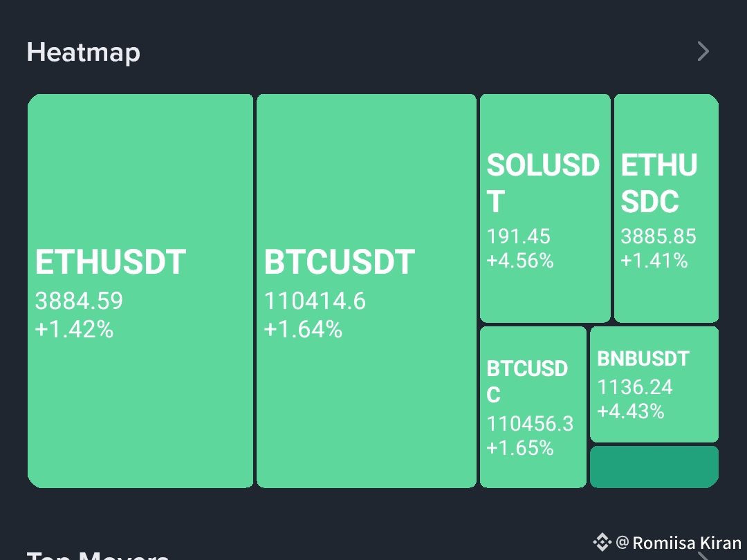
Task: Expand the chevron beside Top Movers
Action: pyautogui.click(x=703, y=556)
